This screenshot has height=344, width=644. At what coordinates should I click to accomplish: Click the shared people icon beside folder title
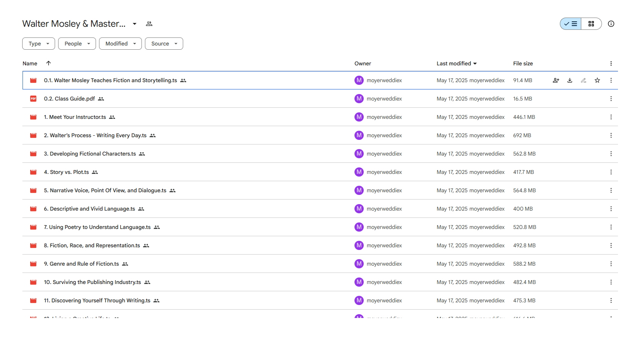(x=149, y=24)
